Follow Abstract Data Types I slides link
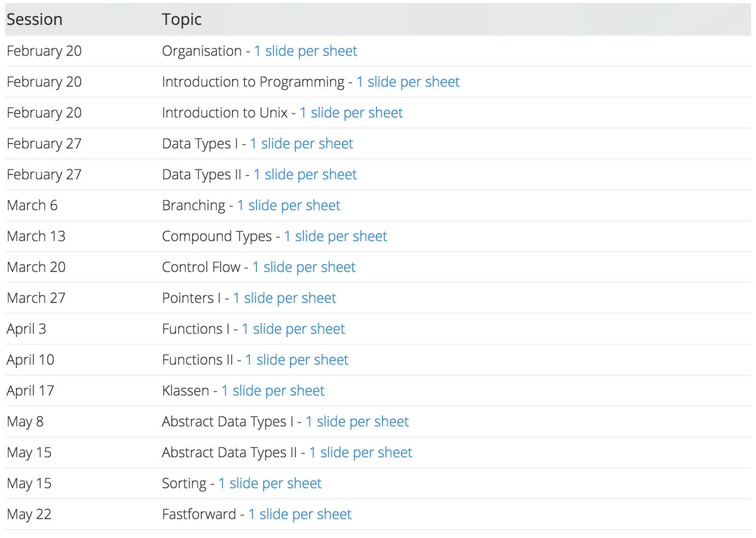This screenshot has width=756, height=538. pos(357,422)
